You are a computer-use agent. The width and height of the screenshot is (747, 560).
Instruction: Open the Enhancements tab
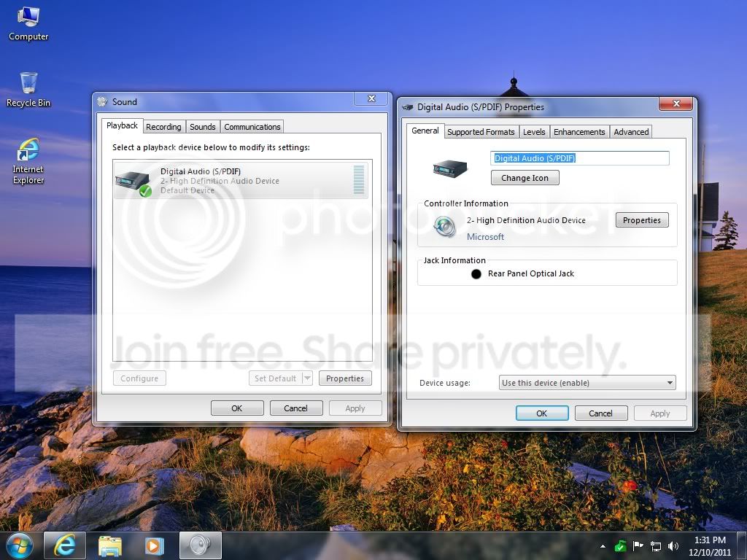(x=579, y=132)
